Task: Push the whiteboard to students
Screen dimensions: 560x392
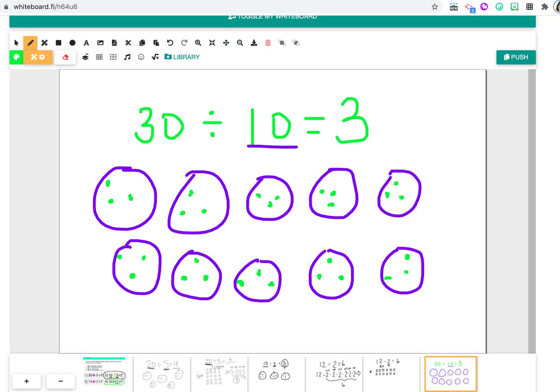Action: point(516,57)
